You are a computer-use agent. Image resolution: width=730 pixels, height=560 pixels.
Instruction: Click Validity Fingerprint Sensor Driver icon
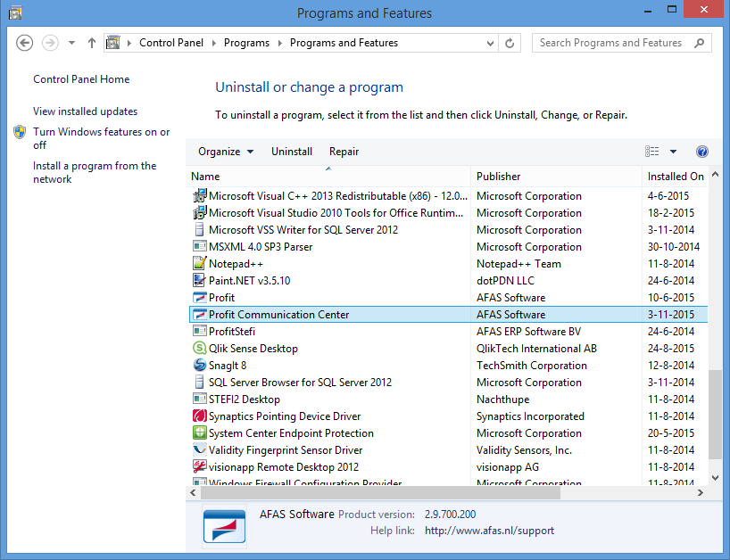[200, 449]
